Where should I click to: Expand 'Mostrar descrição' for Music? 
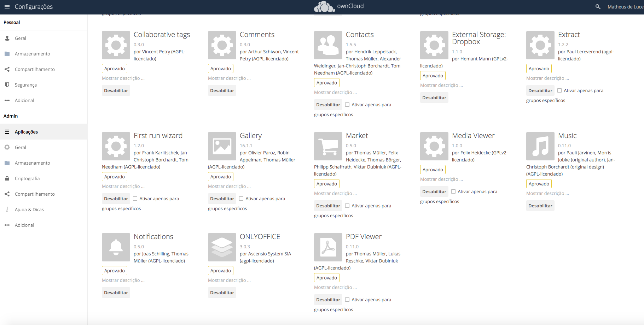pos(547,193)
